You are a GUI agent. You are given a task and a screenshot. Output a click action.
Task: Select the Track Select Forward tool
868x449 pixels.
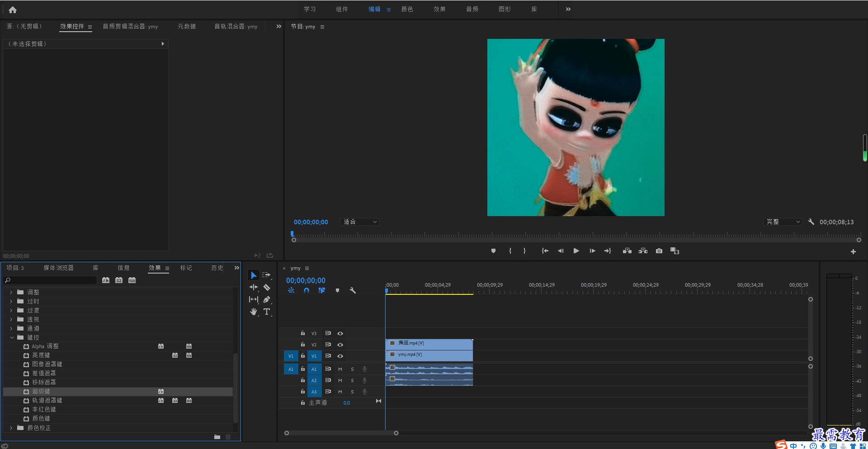266,275
